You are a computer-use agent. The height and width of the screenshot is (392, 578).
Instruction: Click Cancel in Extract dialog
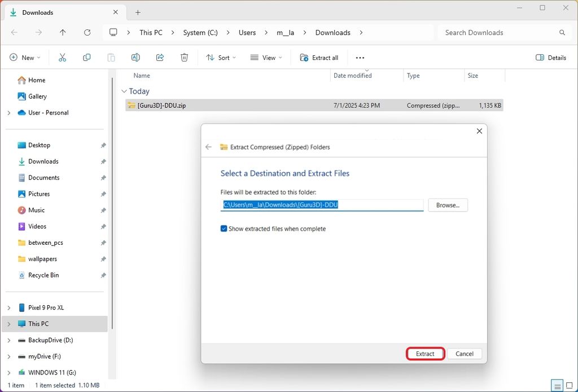tap(464, 354)
